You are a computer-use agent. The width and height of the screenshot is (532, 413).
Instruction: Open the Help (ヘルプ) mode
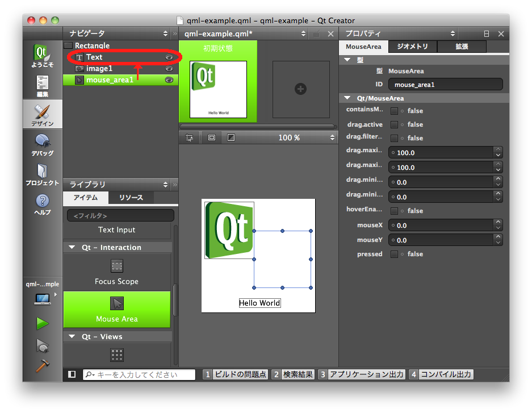(43, 204)
